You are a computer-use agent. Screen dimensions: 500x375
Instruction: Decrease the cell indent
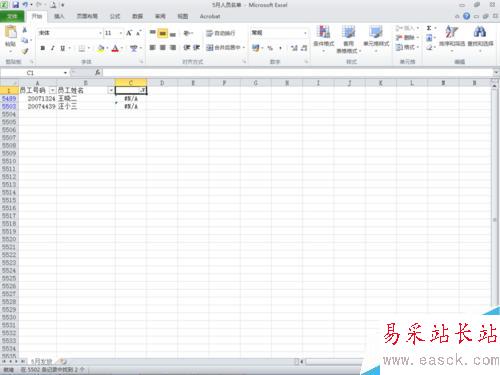tap(187, 48)
